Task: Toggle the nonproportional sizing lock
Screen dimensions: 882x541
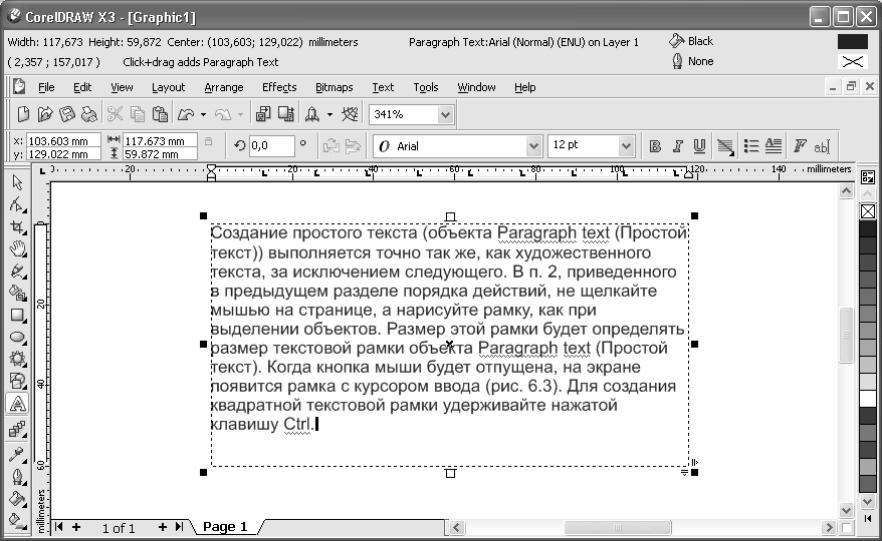Action: coord(209,142)
